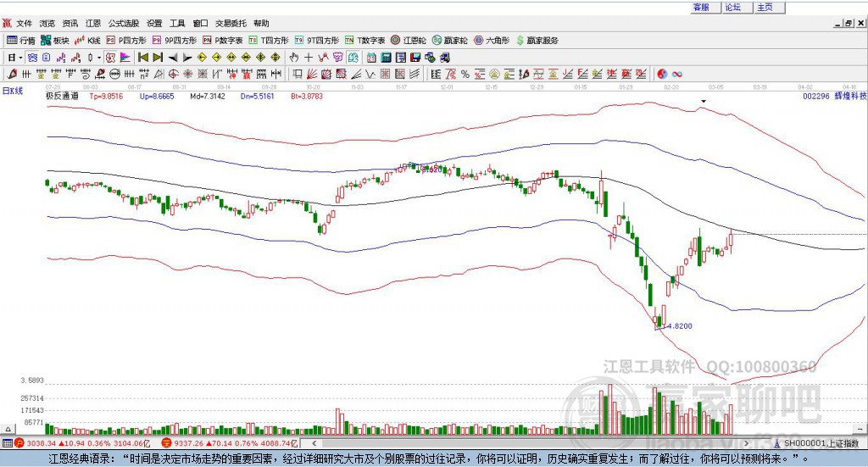Open the 窗口 menu
The height and width of the screenshot is (467, 868).
pos(200,23)
